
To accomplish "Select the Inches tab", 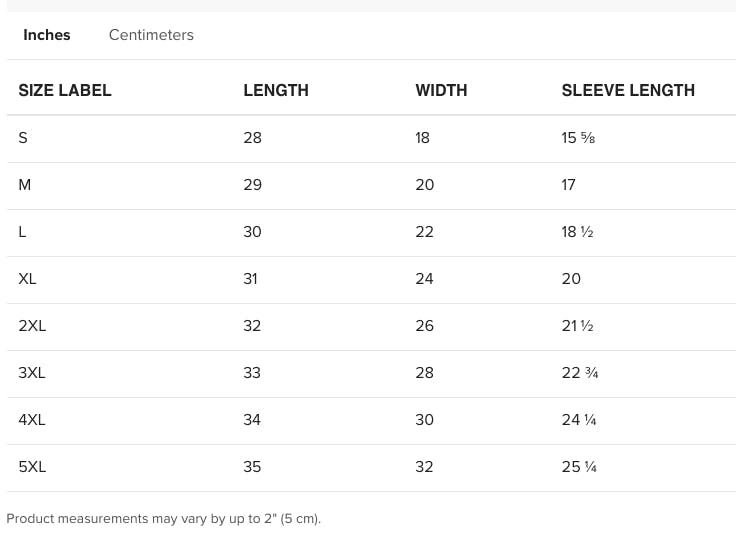I will pos(47,35).
